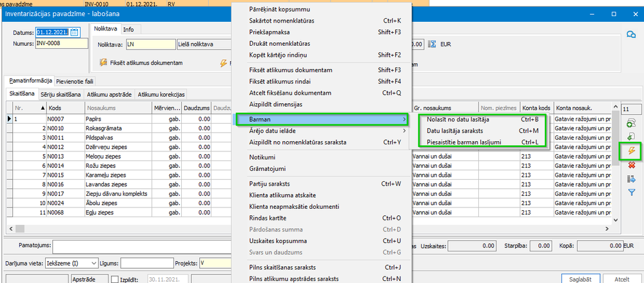The height and width of the screenshot is (283, 644).
Task: Click Aizpildīt dimensijas in the menu
Action: point(321,104)
